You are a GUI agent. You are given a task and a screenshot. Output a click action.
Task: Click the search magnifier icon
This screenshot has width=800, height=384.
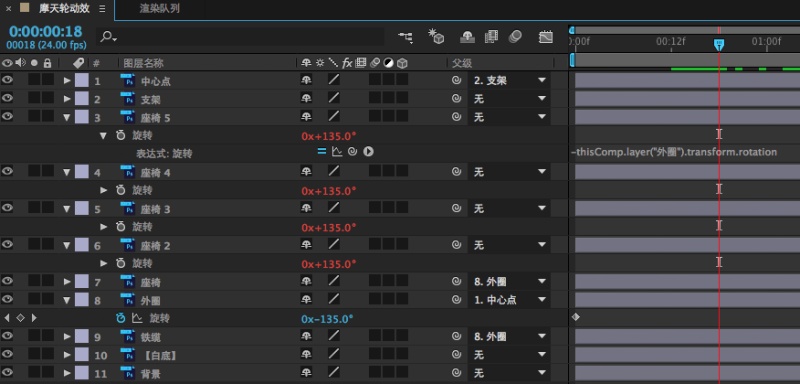point(108,37)
